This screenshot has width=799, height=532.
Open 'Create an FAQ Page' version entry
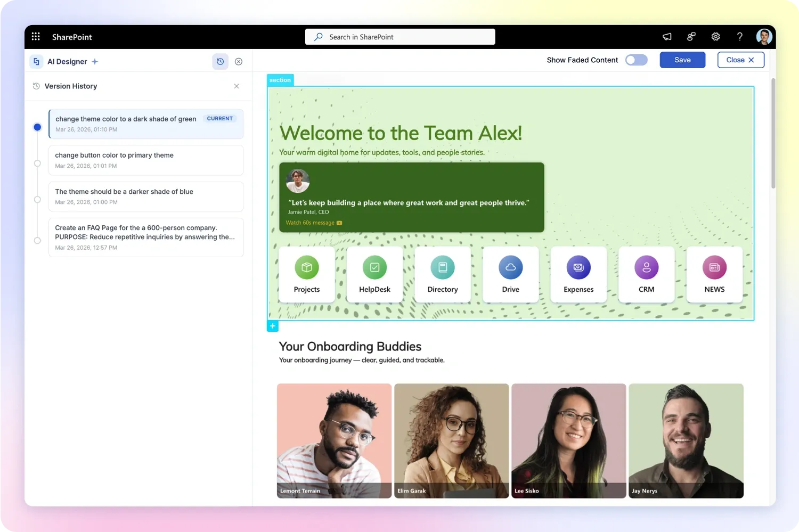point(146,238)
